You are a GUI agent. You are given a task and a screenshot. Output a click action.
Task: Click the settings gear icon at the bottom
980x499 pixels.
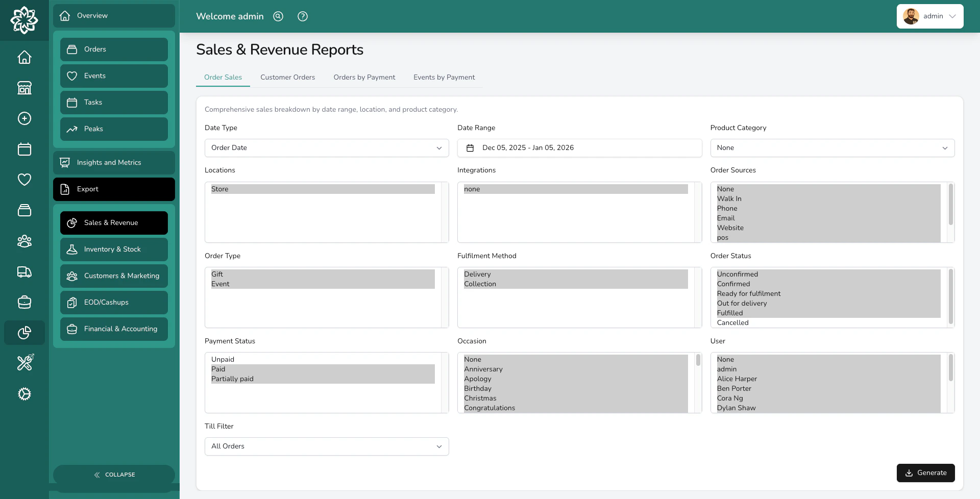point(24,394)
